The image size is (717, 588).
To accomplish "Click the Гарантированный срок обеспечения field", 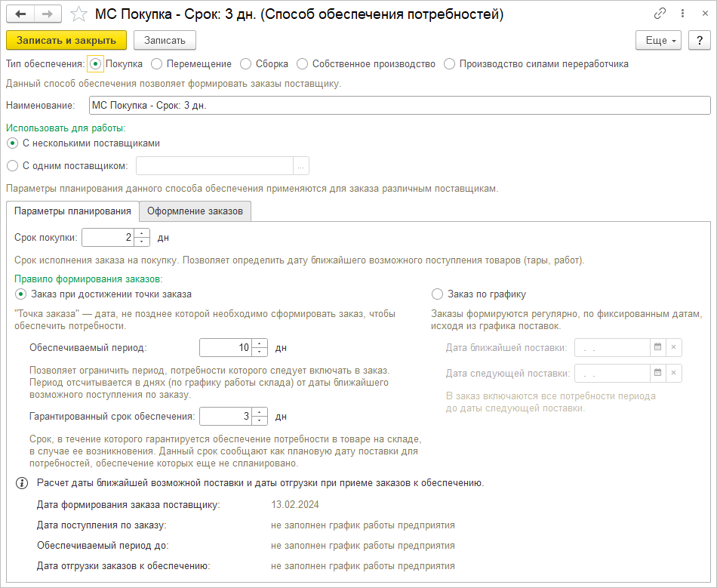I will point(226,416).
